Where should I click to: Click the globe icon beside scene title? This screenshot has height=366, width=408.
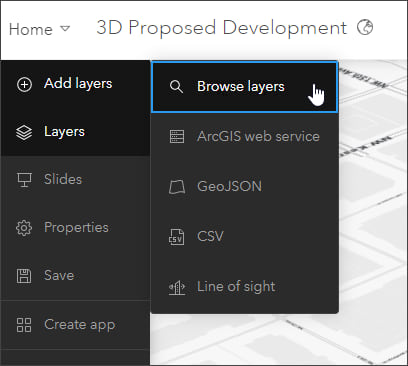[365, 27]
